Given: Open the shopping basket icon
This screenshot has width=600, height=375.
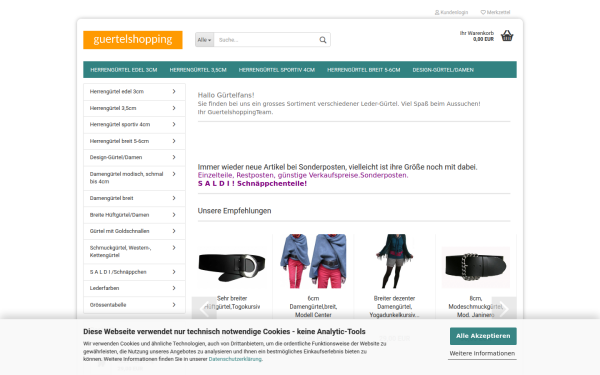Looking at the screenshot, I should (507, 36).
